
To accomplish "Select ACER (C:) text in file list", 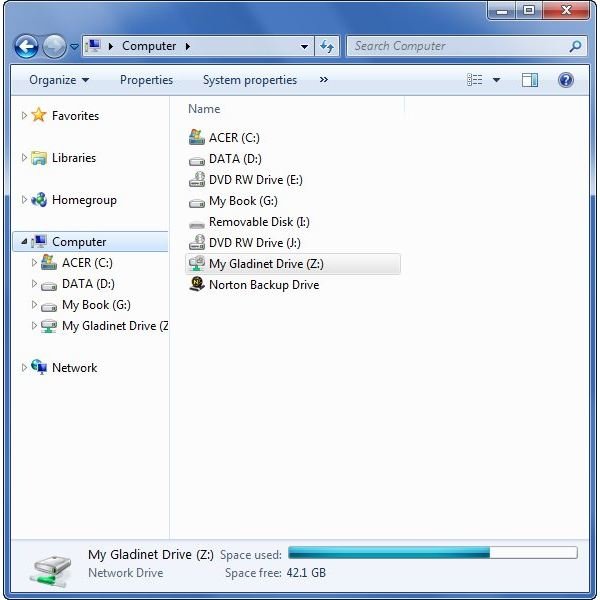I will [234, 138].
